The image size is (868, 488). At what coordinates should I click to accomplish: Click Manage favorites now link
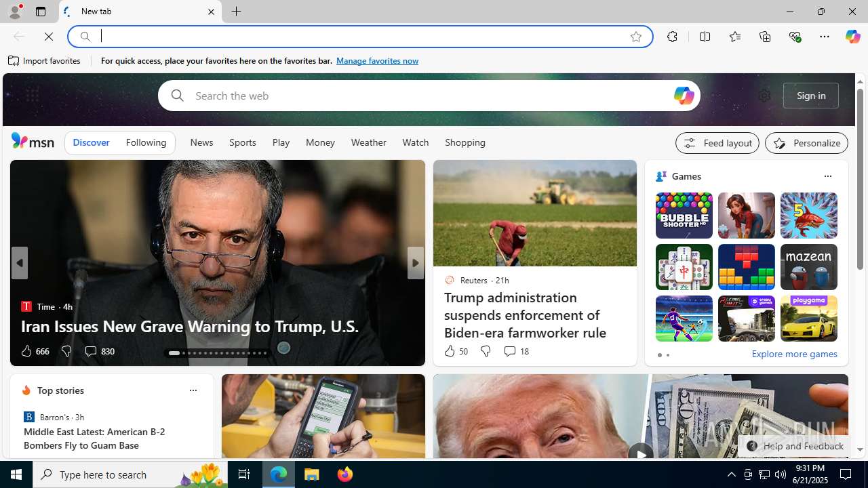pyautogui.click(x=377, y=61)
